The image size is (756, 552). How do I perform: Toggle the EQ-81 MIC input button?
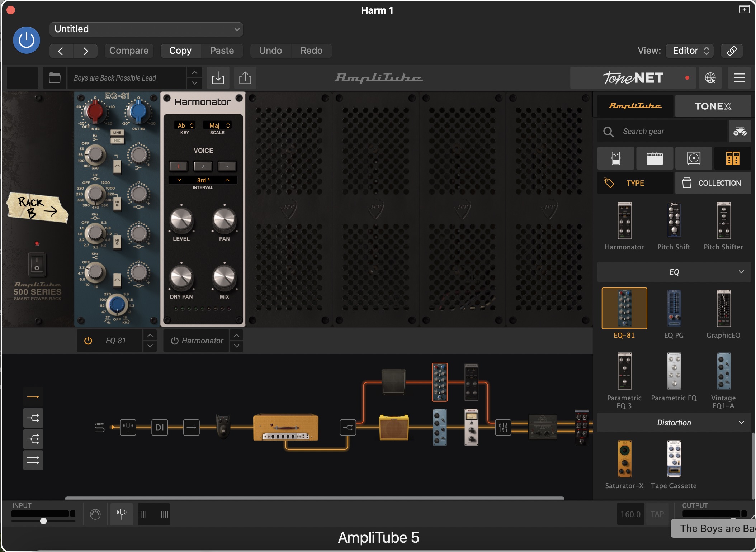117,141
